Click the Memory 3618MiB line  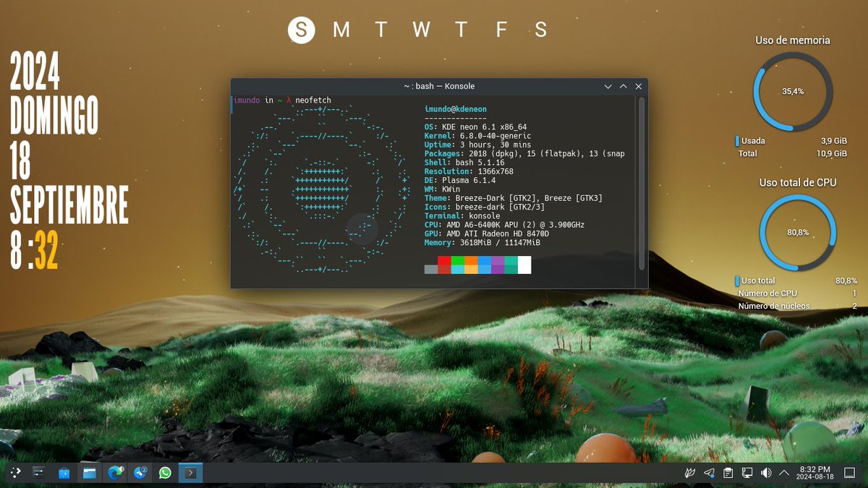pyautogui.click(x=482, y=242)
